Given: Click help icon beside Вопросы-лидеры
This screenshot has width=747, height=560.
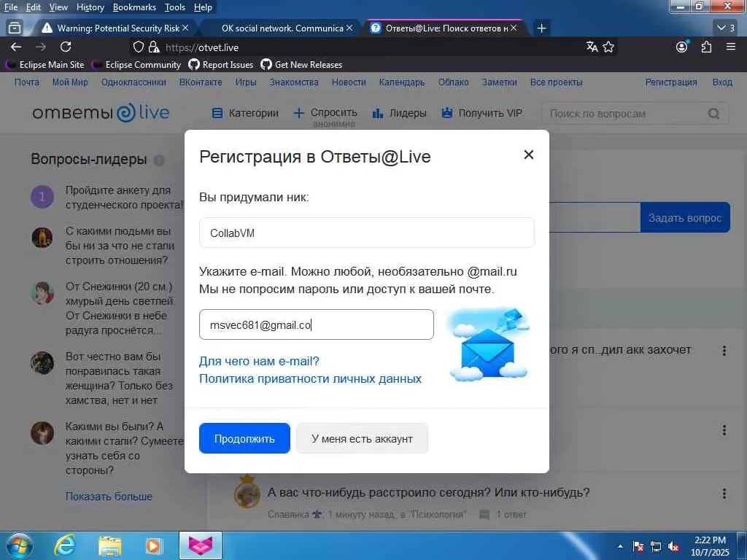Looking at the screenshot, I should tap(159, 160).
